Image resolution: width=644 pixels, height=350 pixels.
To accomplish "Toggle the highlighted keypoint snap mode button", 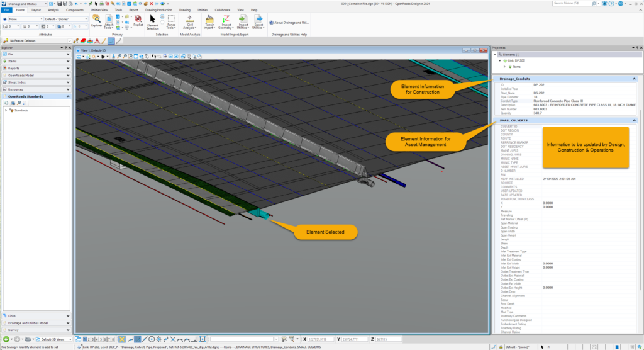I will pyautogui.click(x=138, y=339).
